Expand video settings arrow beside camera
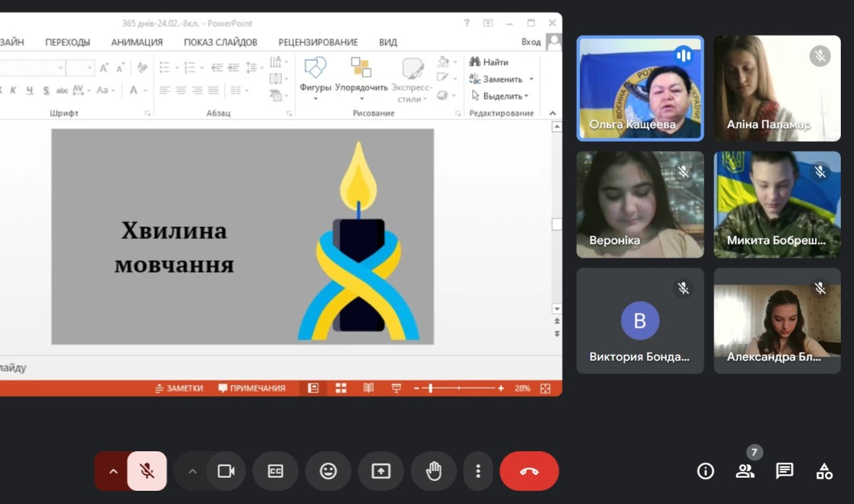This screenshot has width=854, height=504. [192, 471]
